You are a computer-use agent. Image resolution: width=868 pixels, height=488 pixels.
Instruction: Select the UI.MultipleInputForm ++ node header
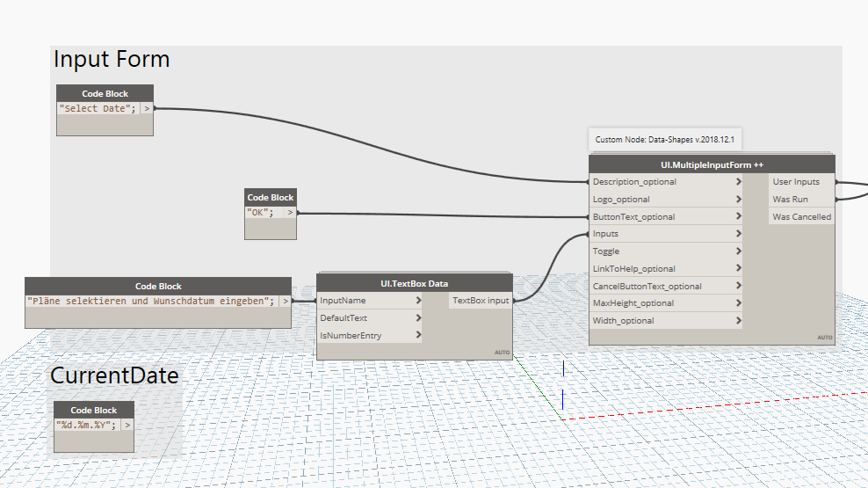coord(712,164)
